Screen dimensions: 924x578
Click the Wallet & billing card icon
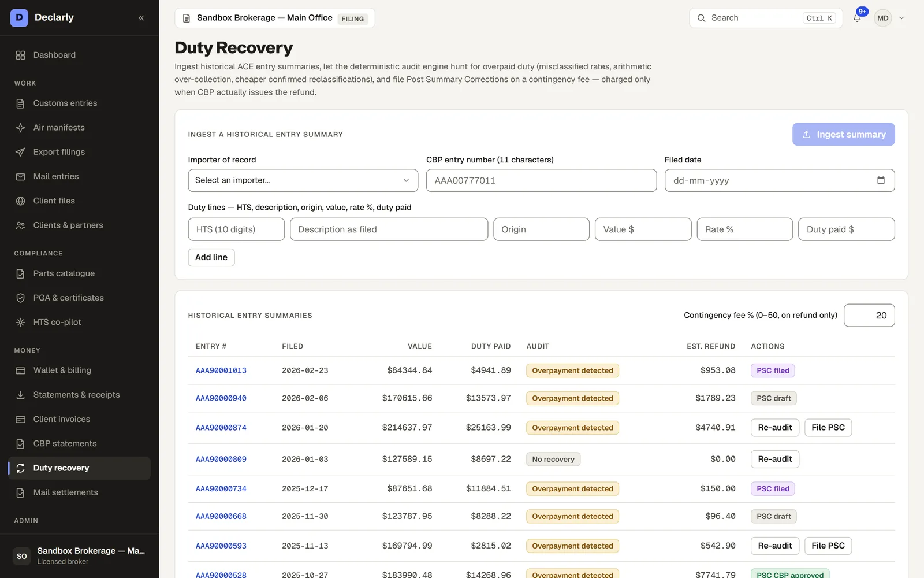[20, 370]
